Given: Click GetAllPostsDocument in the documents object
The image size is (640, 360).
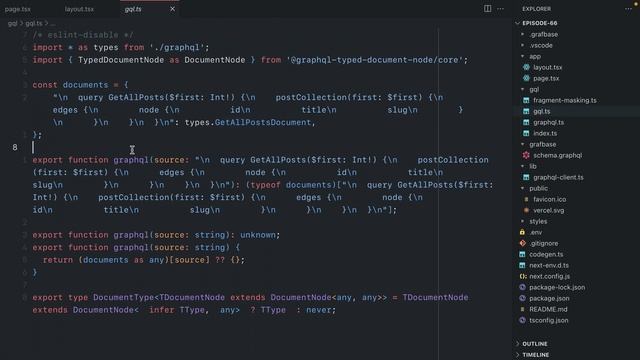Looking at the screenshot, I should tap(264, 122).
